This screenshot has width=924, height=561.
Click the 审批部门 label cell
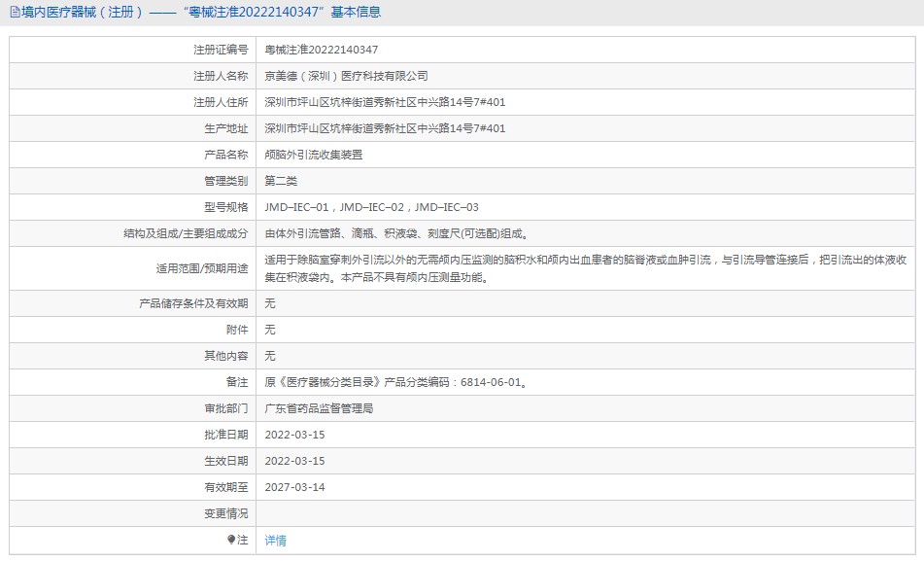[x=132, y=408]
